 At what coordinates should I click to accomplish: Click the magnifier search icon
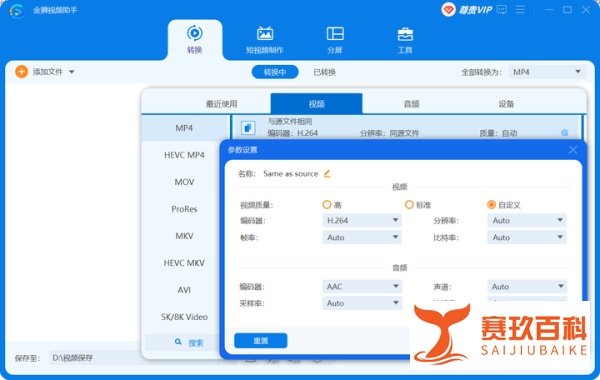178,342
